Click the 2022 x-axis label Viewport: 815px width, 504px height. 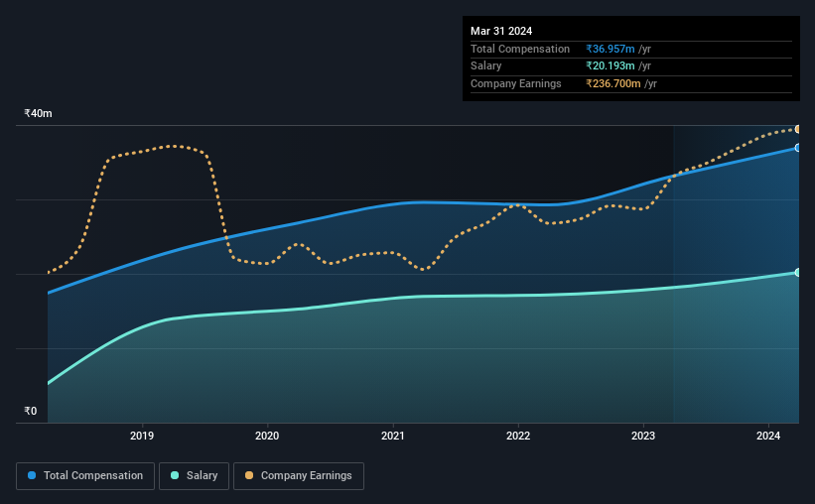click(x=518, y=436)
